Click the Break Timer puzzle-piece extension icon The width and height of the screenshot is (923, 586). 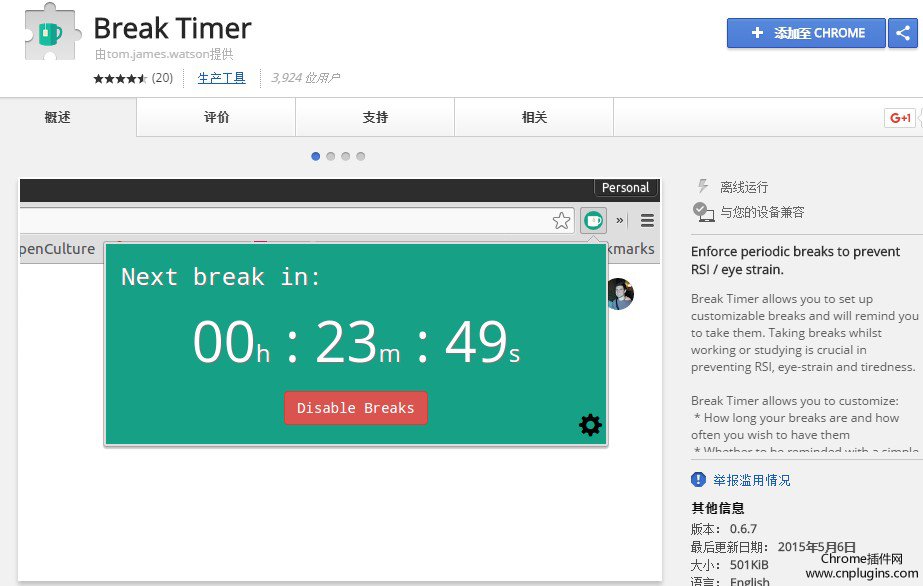(51, 33)
